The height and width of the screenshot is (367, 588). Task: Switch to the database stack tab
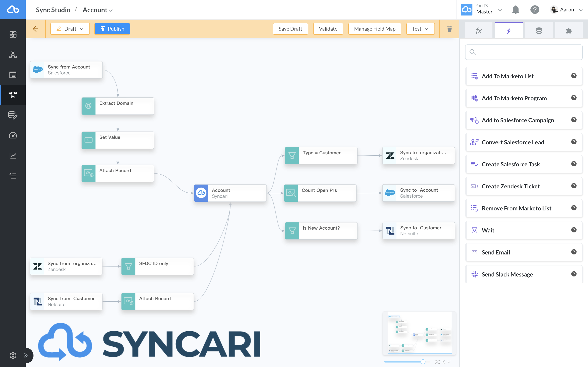[539, 31]
